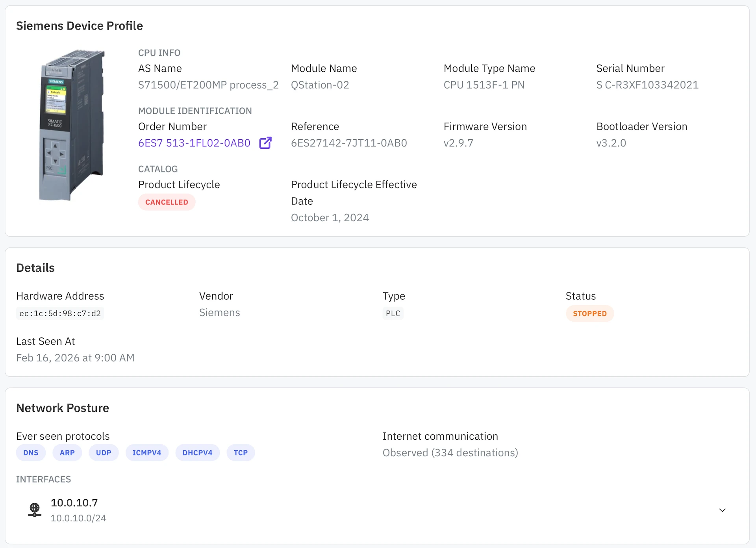Select the TCP protocol badge
The image size is (756, 548).
point(240,452)
